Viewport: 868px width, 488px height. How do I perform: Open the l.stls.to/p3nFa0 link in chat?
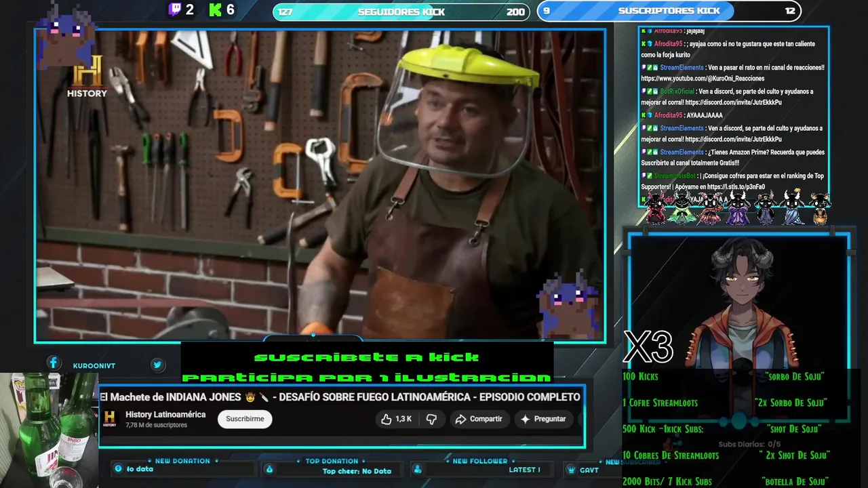(x=736, y=187)
